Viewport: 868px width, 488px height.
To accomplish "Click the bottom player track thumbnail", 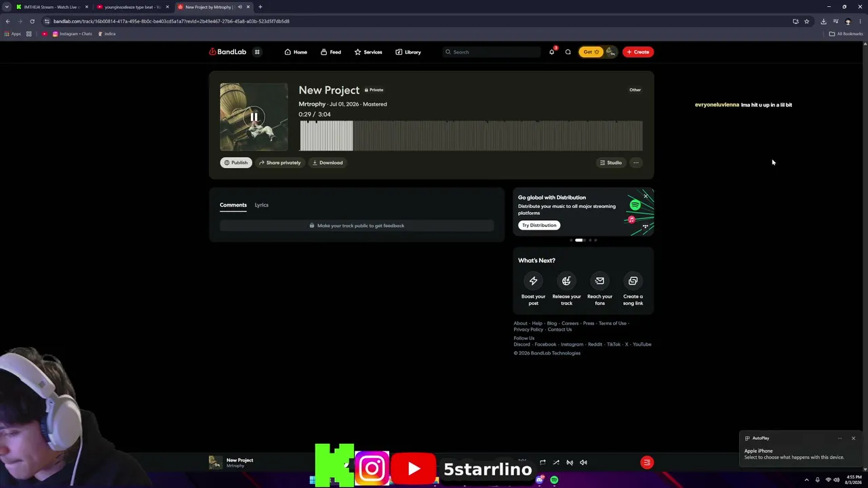I will pos(215,462).
